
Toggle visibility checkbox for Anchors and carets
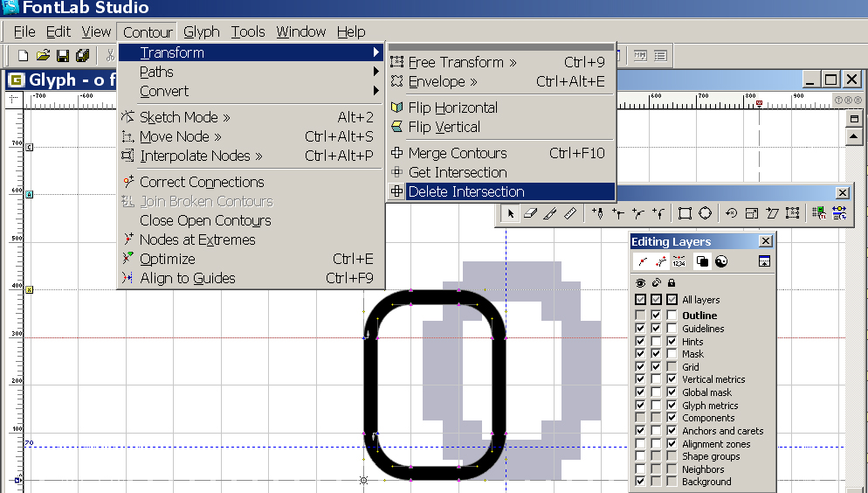[640, 430]
